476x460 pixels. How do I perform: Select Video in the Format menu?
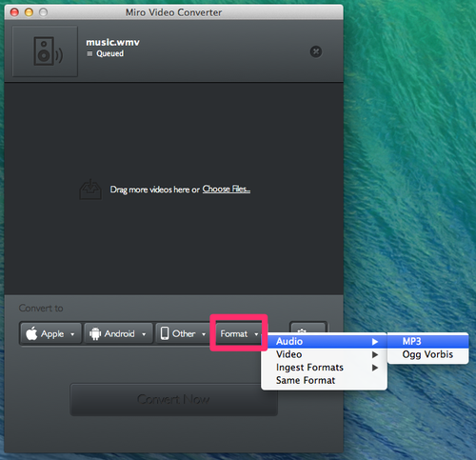click(324, 354)
